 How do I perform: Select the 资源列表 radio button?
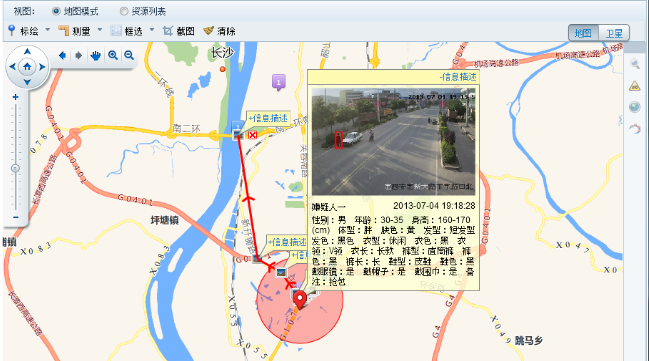coord(123,11)
